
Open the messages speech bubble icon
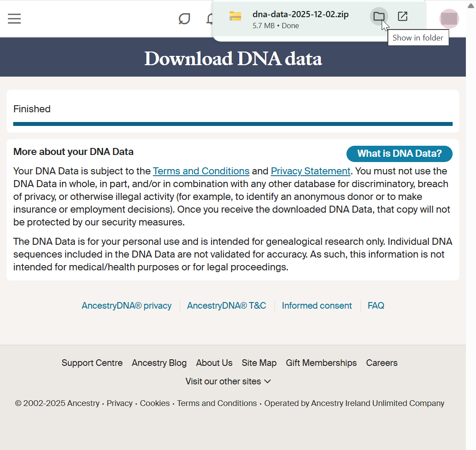(184, 18)
